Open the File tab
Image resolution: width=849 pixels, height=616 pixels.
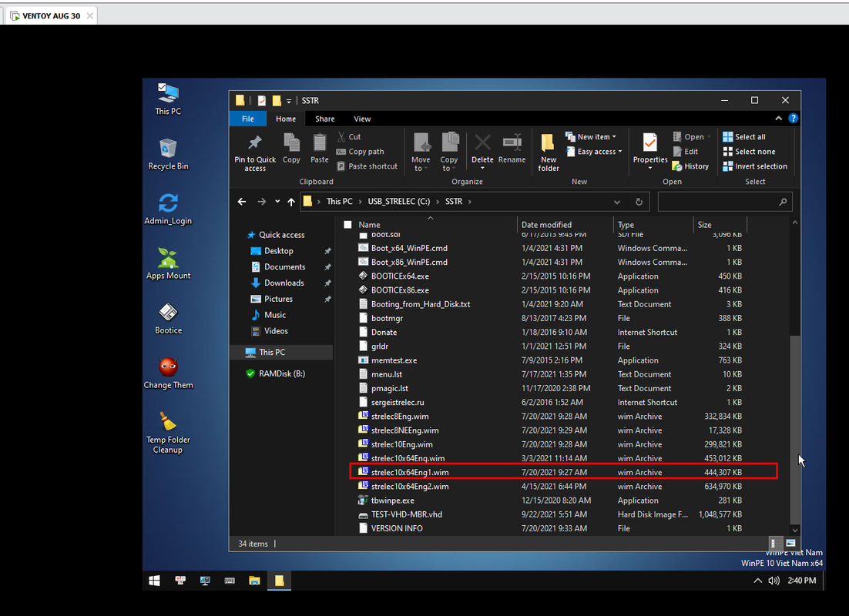click(248, 119)
